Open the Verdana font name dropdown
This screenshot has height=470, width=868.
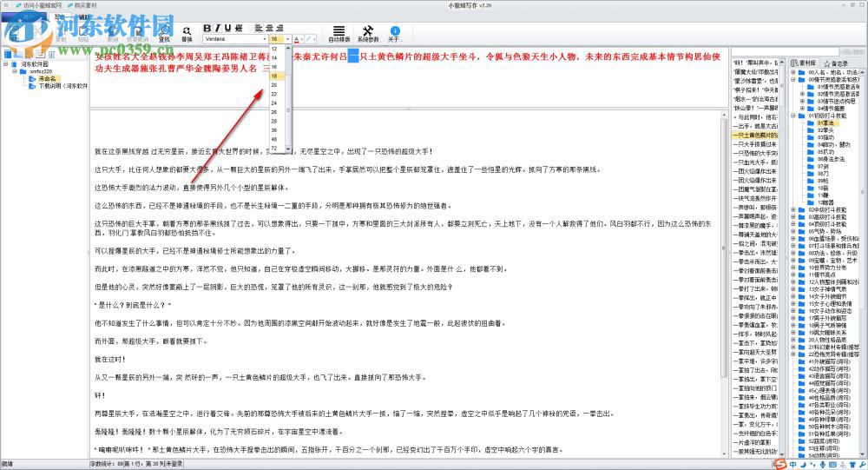click(x=264, y=39)
